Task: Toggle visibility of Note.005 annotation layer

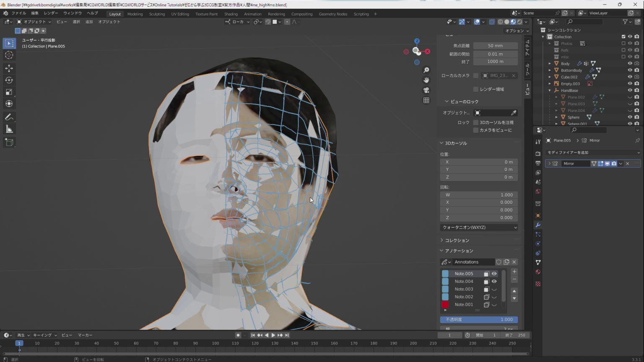Action: click(x=494, y=274)
